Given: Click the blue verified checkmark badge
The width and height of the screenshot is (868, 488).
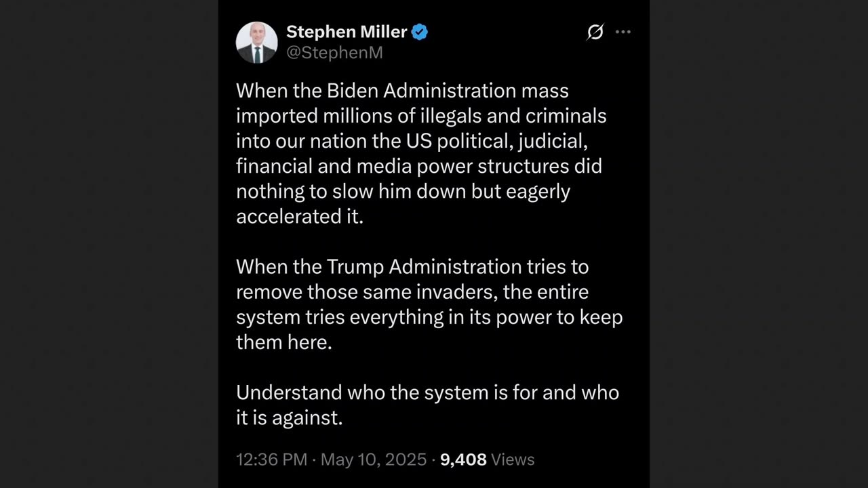Looking at the screenshot, I should (x=420, y=32).
